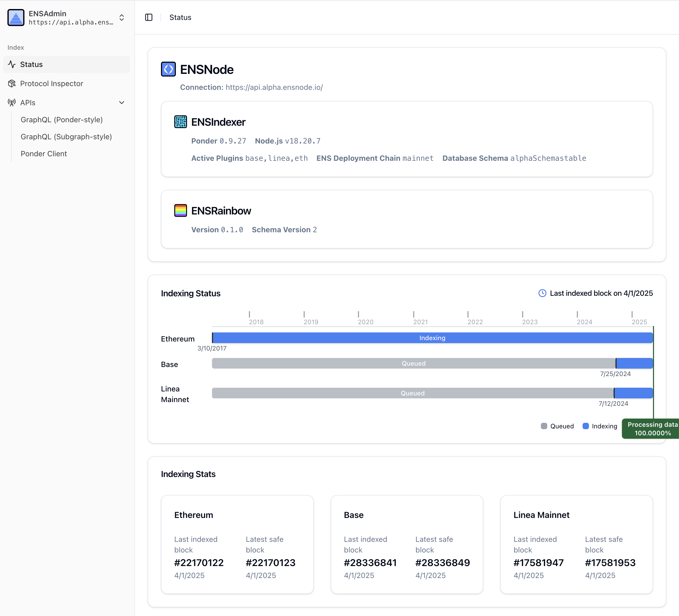Click the 2021 timeline tick label

click(x=421, y=322)
